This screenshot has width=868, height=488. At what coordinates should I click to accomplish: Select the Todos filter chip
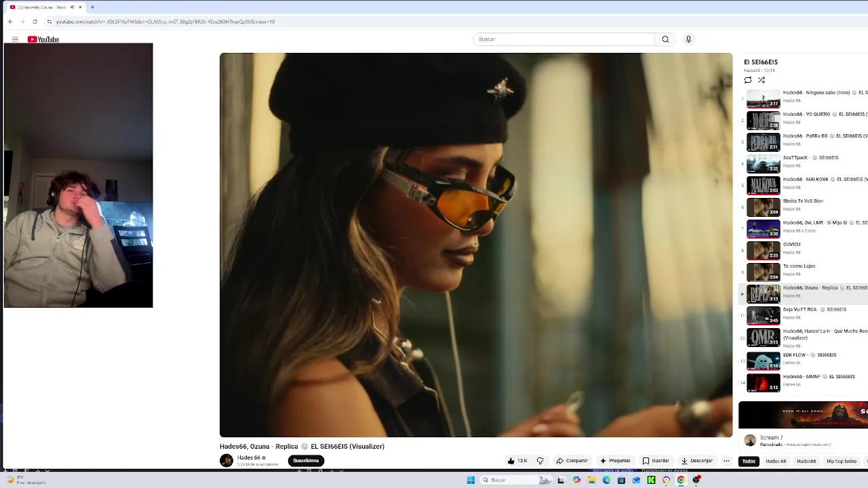click(749, 462)
